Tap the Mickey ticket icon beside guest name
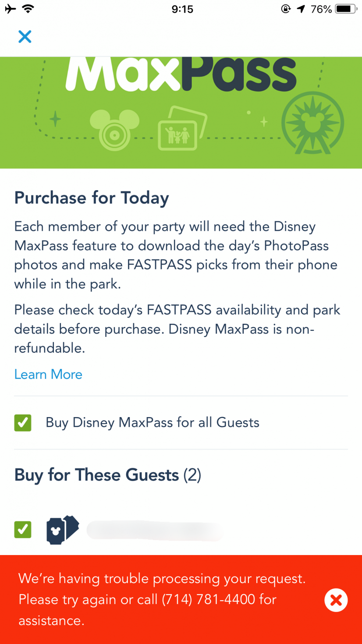This screenshot has height=644, width=362. click(63, 530)
